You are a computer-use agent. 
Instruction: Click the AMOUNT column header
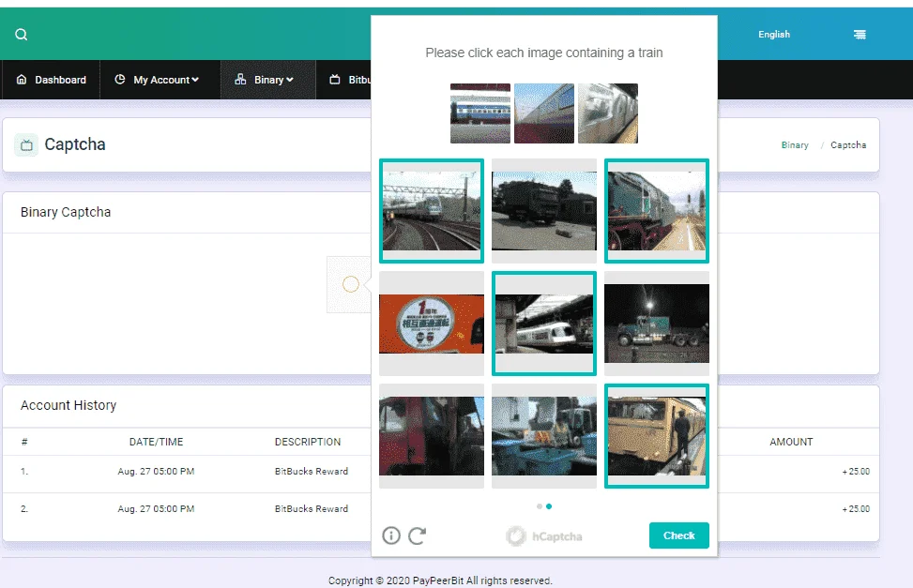pos(791,442)
